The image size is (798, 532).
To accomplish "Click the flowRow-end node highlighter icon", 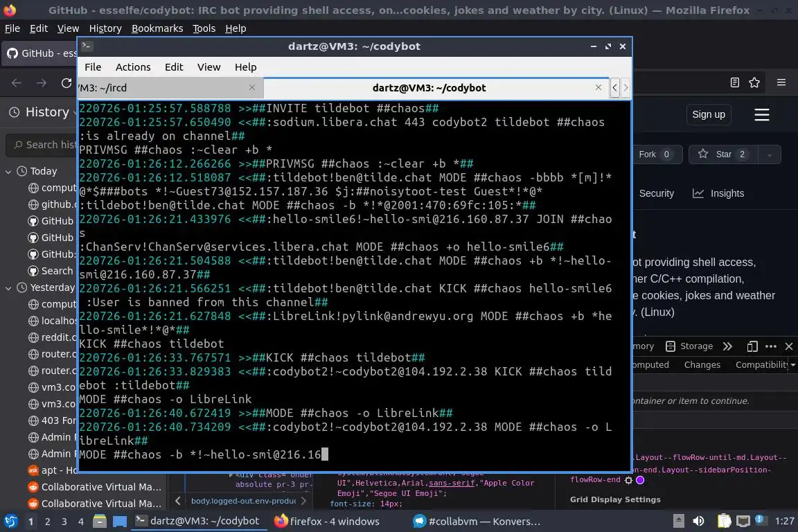I will [x=628, y=480].
